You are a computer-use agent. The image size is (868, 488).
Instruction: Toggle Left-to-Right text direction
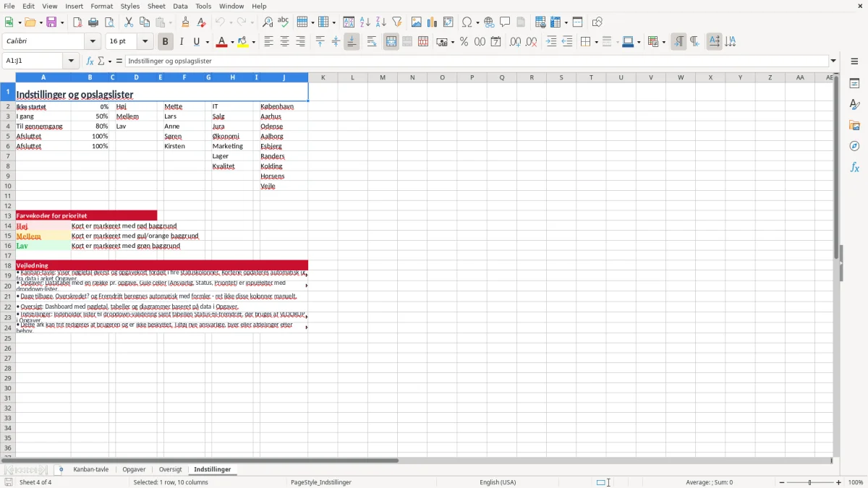tap(678, 42)
